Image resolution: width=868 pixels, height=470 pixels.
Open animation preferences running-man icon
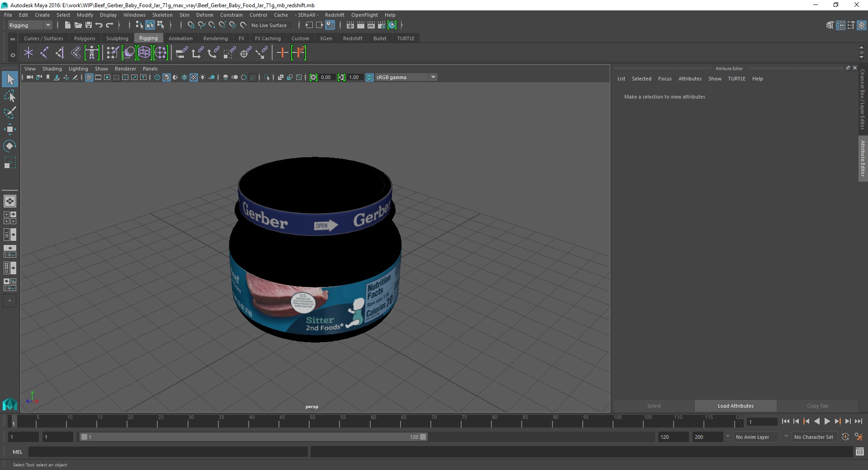click(859, 437)
